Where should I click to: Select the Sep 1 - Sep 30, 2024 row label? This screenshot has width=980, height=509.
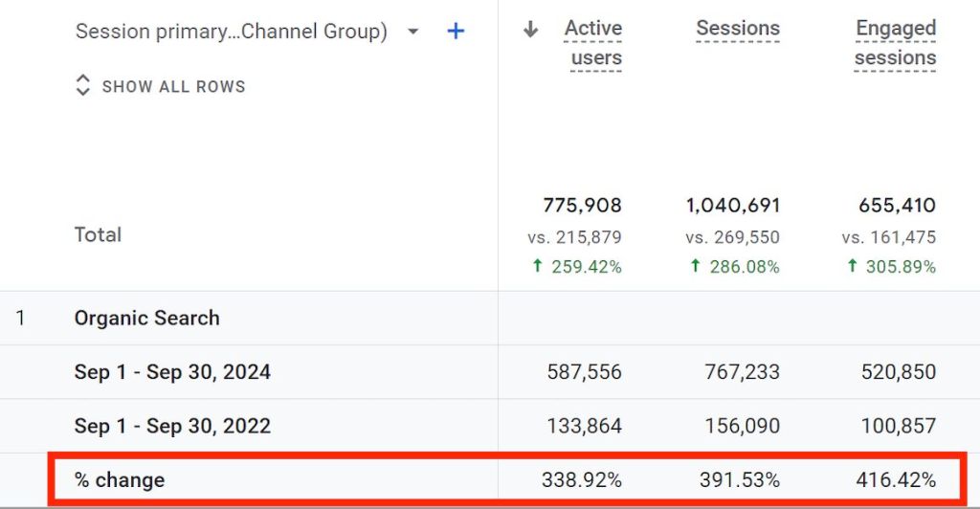tap(172, 372)
